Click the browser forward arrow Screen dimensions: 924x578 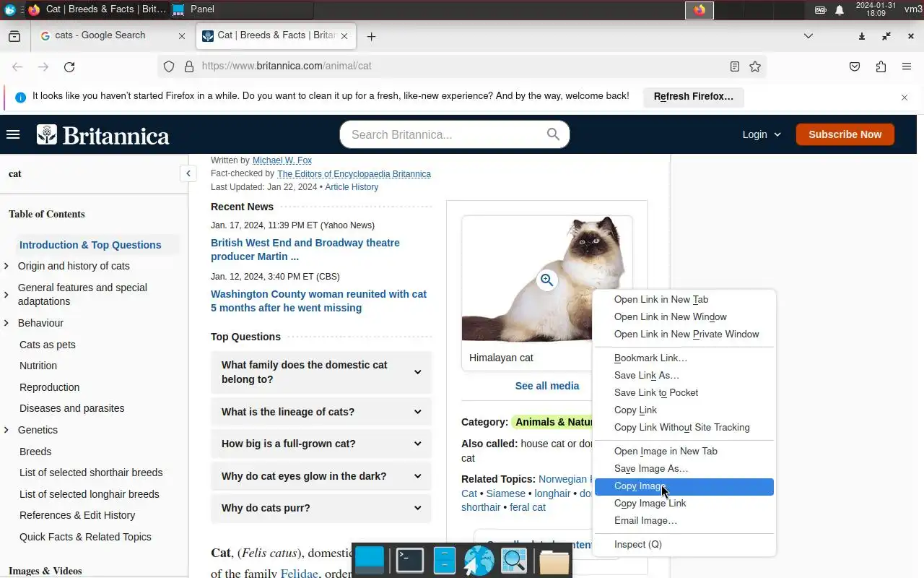point(43,66)
